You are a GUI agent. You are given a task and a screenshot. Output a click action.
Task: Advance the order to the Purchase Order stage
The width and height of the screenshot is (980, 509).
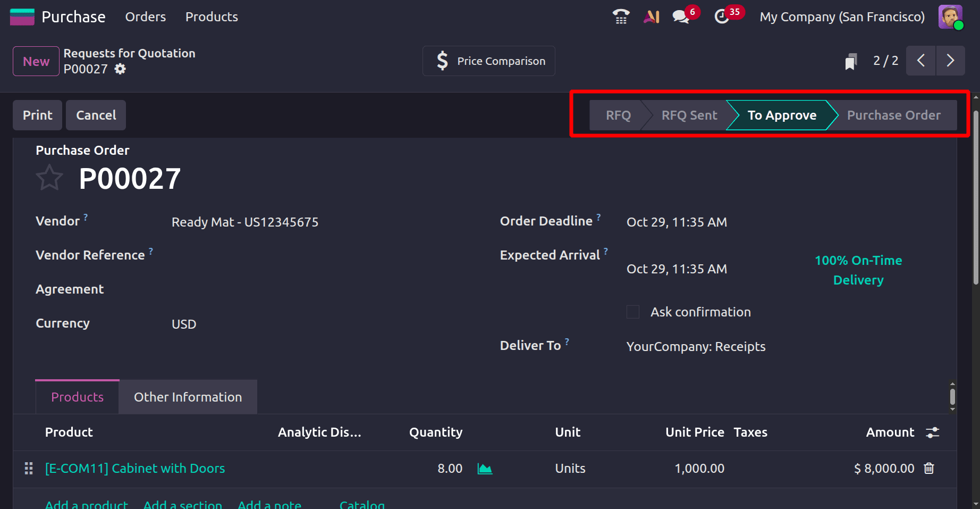coord(894,115)
